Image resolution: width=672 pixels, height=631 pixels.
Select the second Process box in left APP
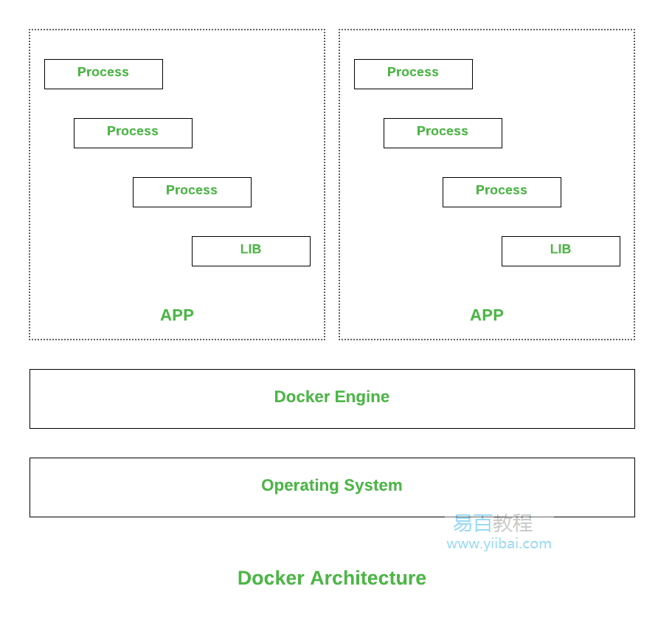[134, 134]
